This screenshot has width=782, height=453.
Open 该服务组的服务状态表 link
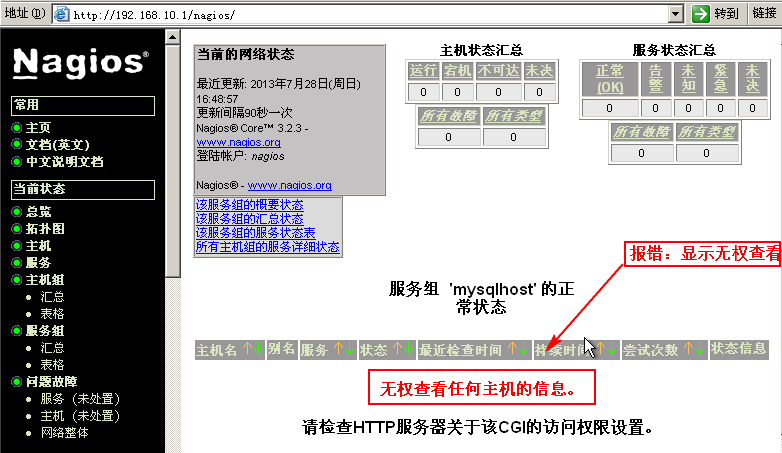pos(255,232)
